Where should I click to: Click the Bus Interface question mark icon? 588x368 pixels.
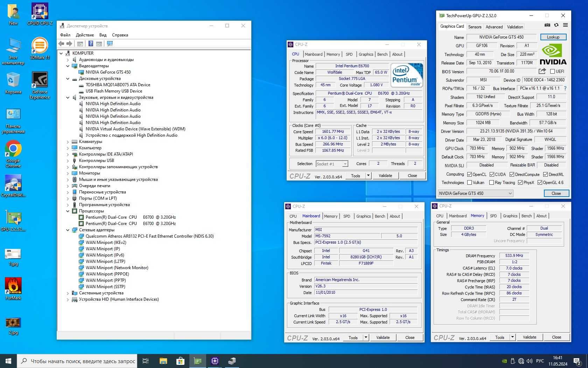click(x=565, y=88)
